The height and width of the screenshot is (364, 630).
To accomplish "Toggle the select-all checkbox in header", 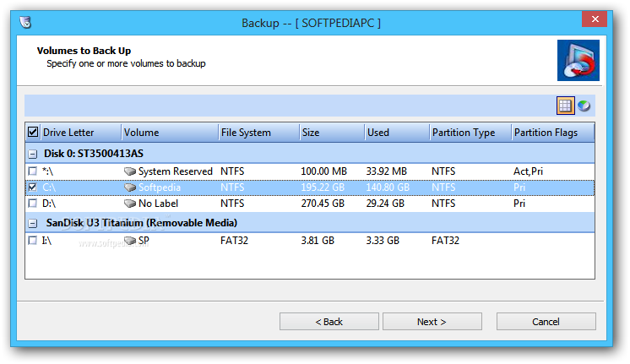I will coord(33,132).
